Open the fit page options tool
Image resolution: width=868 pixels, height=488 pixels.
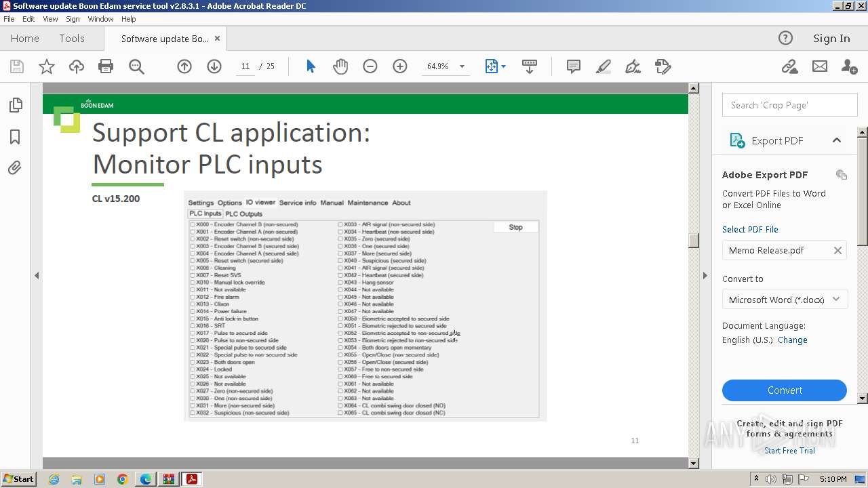(x=492, y=66)
